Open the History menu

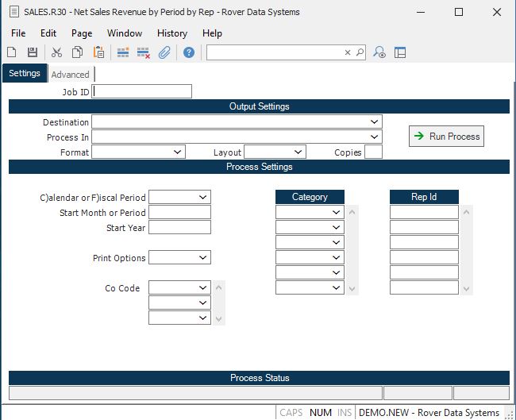[172, 33]
